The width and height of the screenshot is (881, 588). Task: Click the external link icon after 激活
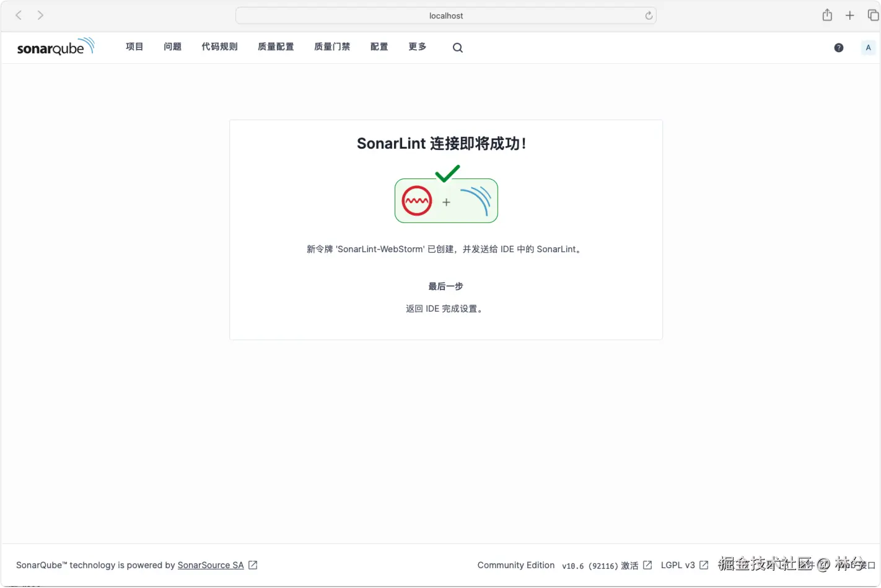tap(647, 565)
